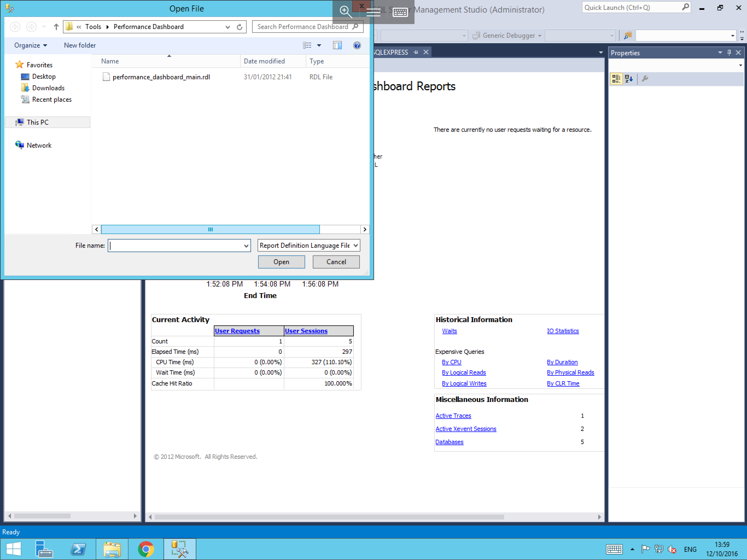Click the SSMS icon in the taskbar
747x560 pixels.
(x=180, y=549)
